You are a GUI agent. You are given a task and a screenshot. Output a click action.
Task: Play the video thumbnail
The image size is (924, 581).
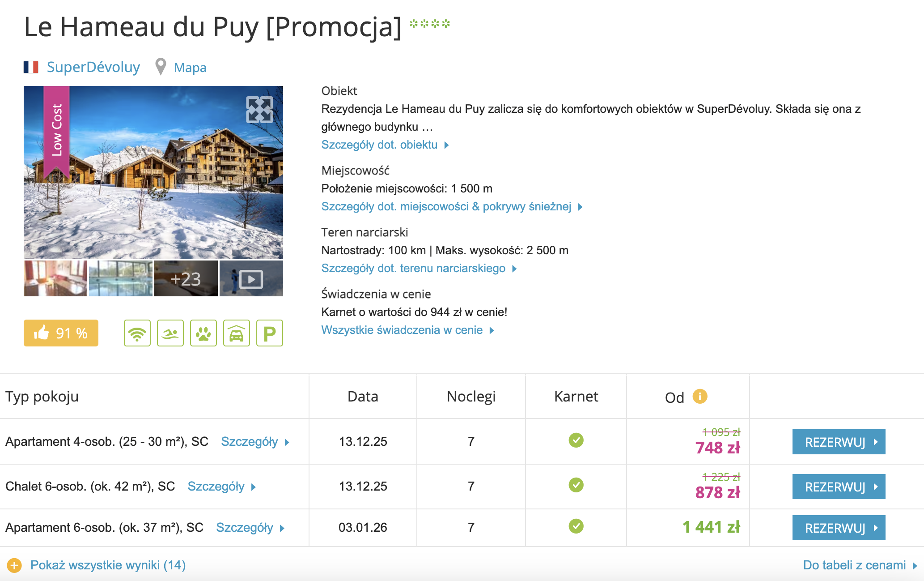coord(251,279)
